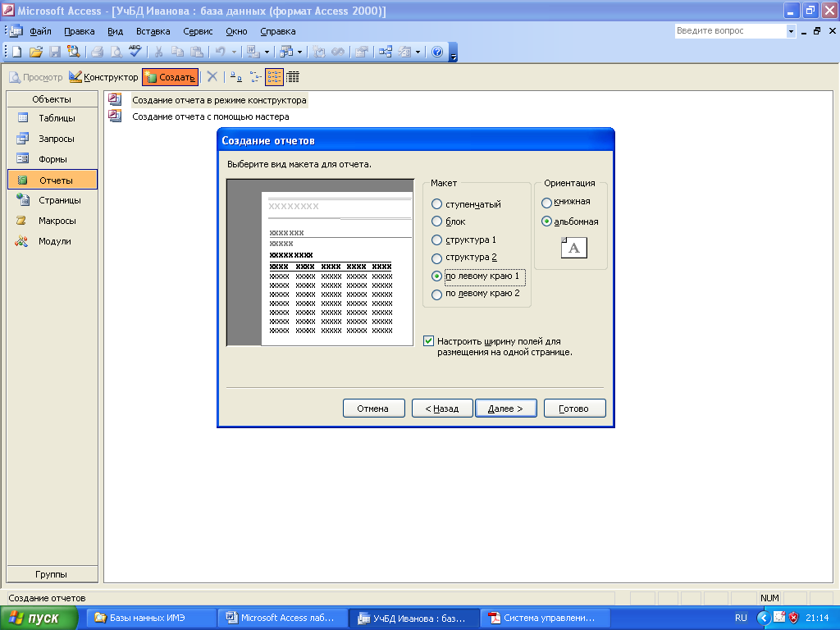Click the Script Editor icon
The height and width of the screenshot is (630, 840).
(x=338, y=52)
